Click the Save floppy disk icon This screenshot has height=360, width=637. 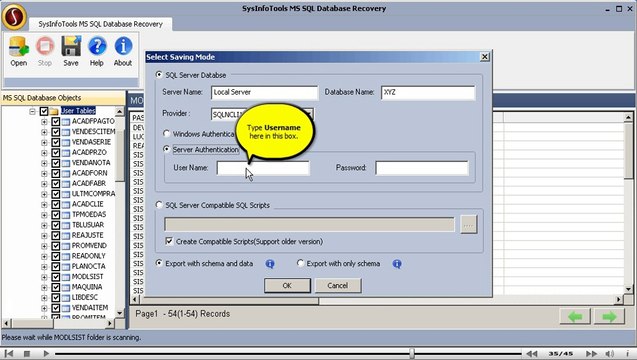tap(71, 47)
